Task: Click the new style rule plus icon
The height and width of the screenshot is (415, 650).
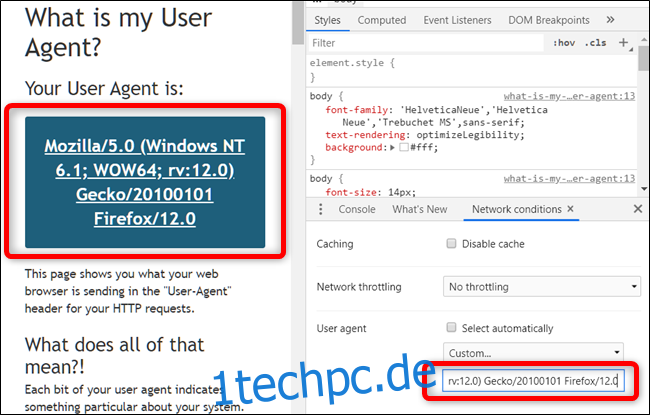Action: tap(624, 43)
